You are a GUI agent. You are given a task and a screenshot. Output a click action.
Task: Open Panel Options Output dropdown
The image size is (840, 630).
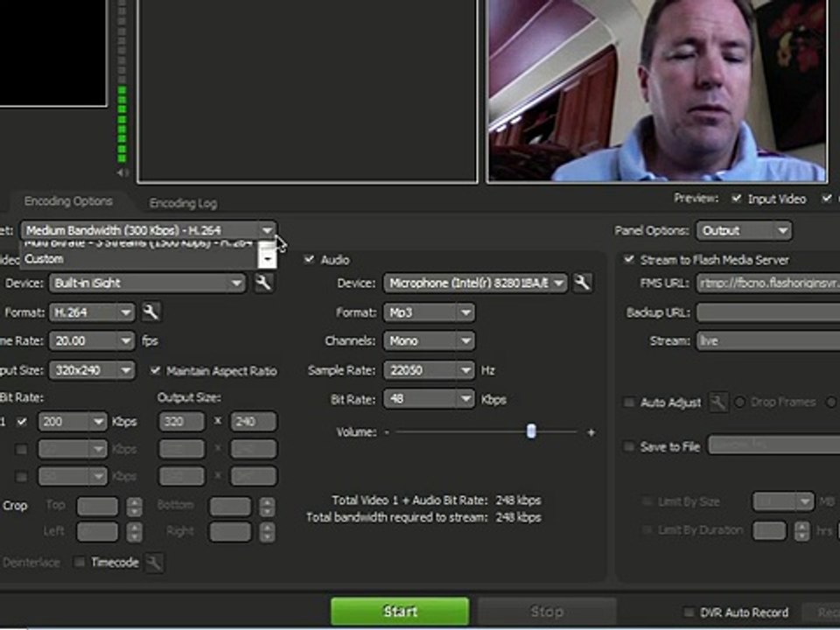click(x=744, y=230)
